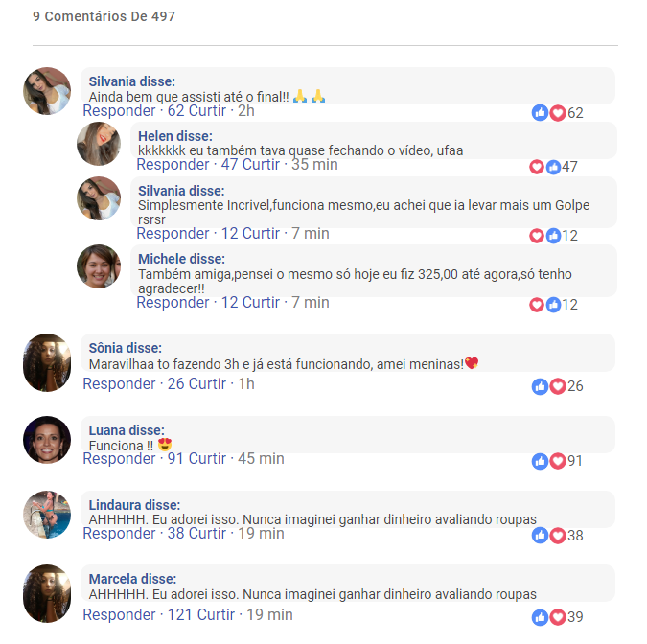
Task: Click 121 Curtir under Marcela's comment
Action: pyautogui.click(x=201, y=614)
